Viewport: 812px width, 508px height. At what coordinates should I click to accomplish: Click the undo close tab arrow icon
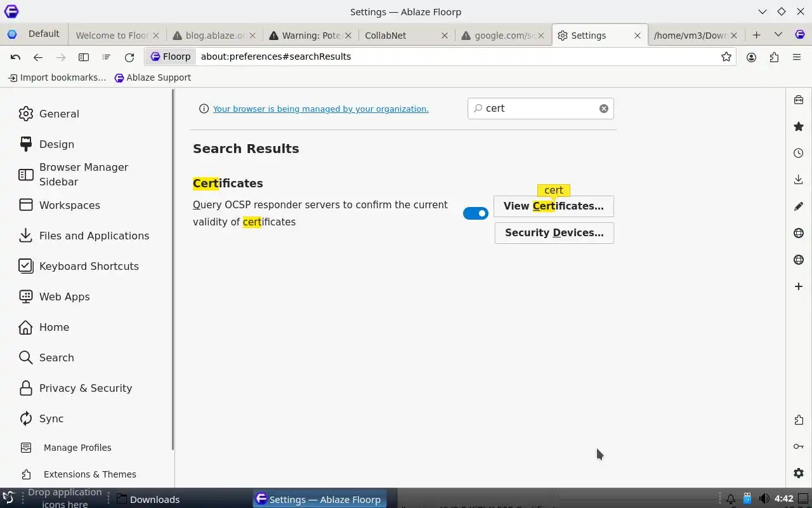(x=15, y=57)
